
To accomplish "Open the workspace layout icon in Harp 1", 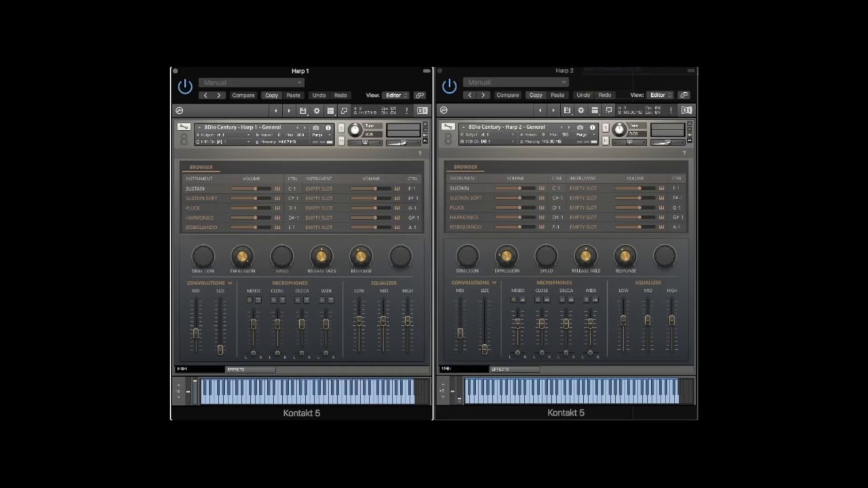I will 330,110.
